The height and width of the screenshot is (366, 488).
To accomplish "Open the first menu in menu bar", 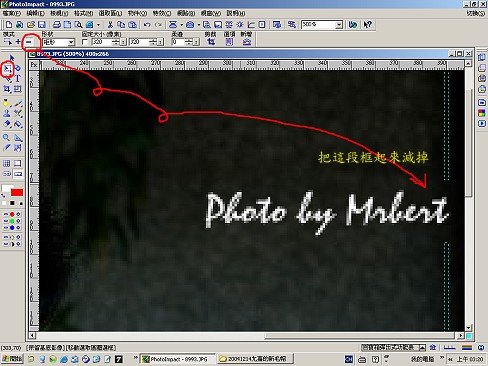I will (11, 13).
